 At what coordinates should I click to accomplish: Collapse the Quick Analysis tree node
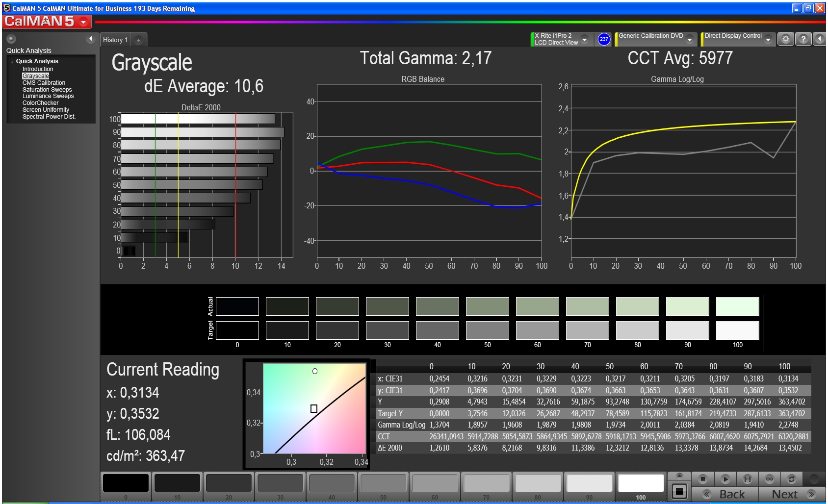[12, 61]
